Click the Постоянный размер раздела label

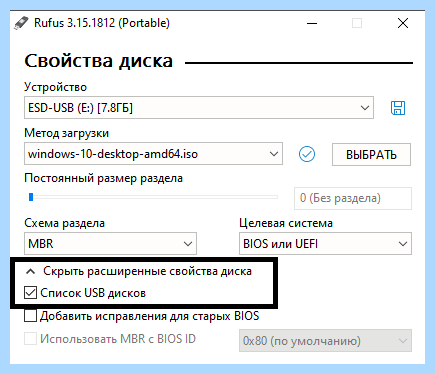tap(104, 178)
